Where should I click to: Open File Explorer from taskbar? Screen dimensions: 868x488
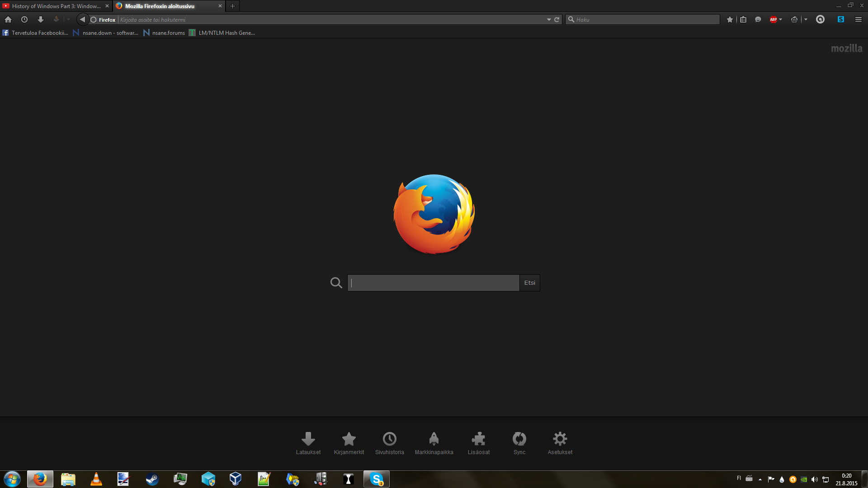(68, 479)
